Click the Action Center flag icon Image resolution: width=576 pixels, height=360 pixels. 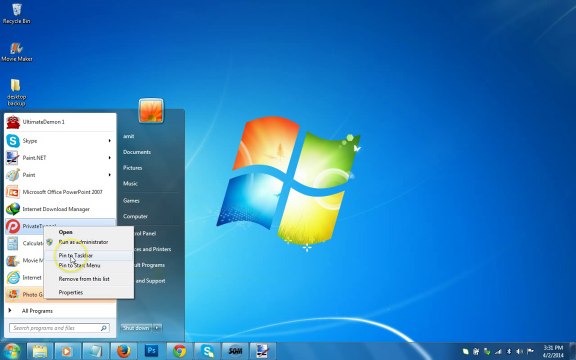530,352
